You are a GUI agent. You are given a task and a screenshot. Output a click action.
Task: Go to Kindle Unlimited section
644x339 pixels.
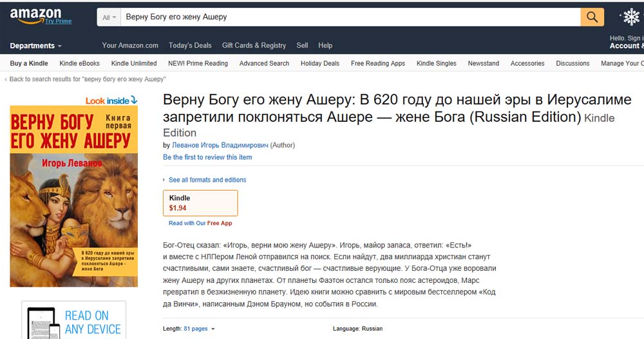pyautogui.click(x=134, y=63)
